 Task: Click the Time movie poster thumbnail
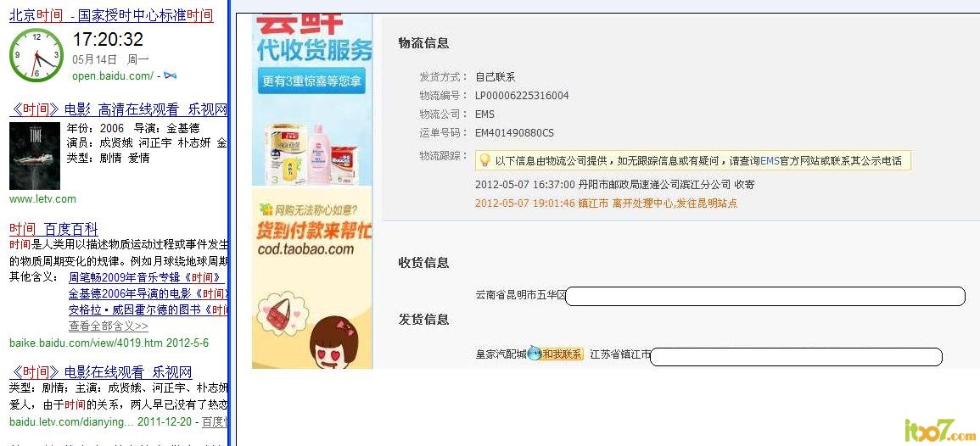pyautogui.click(x=35, y=155)
